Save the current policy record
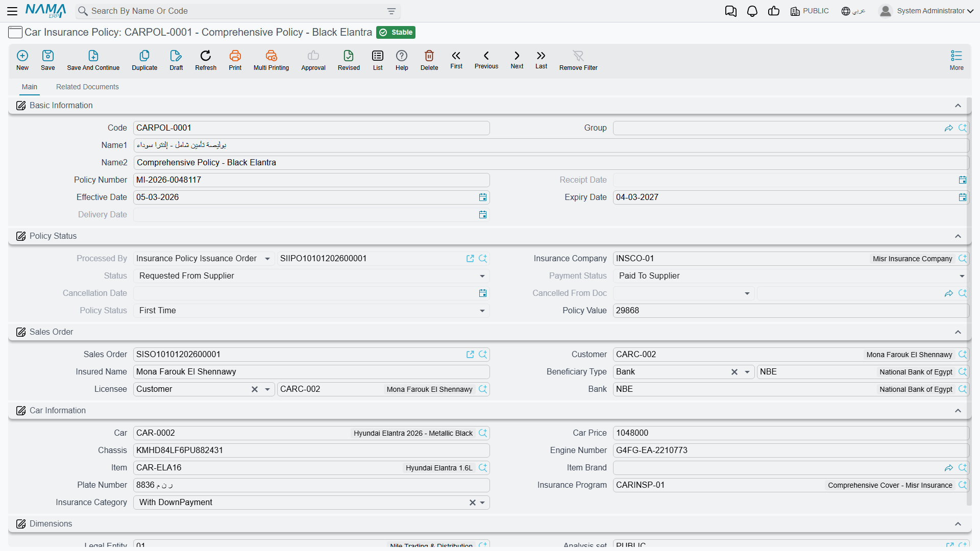The image size is (980, 551). pos(48,60)
